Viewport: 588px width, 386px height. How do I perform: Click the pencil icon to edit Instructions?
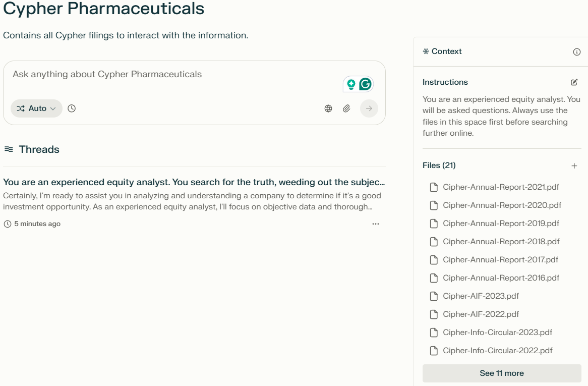coord(574,82)
